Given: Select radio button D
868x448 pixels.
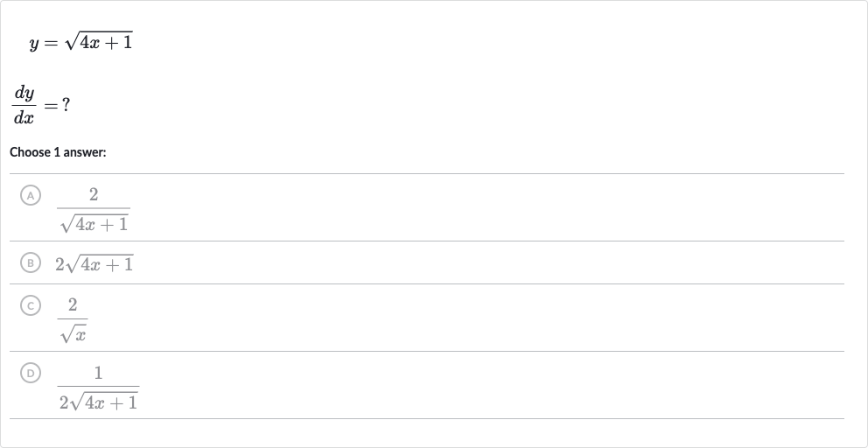Looking at the screenshot, I should pyautogui.click(x=31, y=373).
